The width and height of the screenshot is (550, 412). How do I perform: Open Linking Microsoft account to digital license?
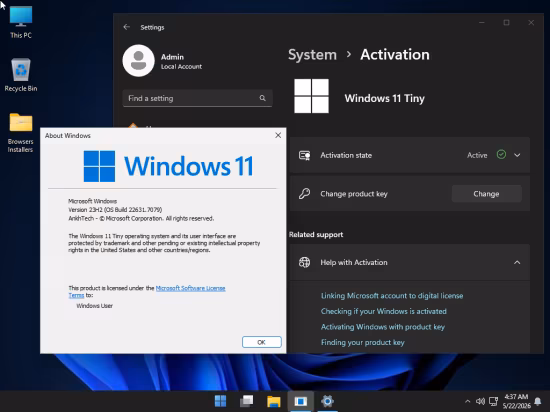pyautogui.click(x=392, y=296)
